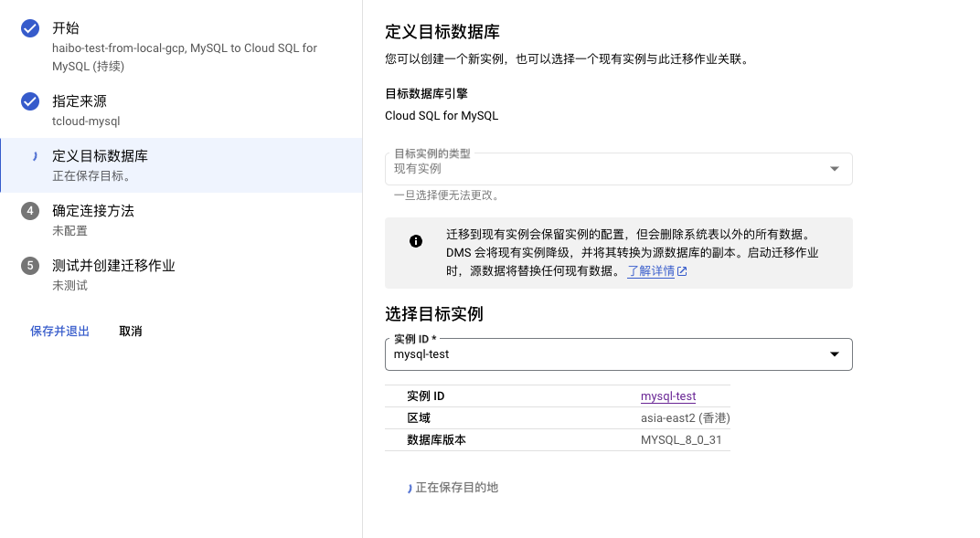
Task: Click the 取消 button
Action: click(131, 332)
